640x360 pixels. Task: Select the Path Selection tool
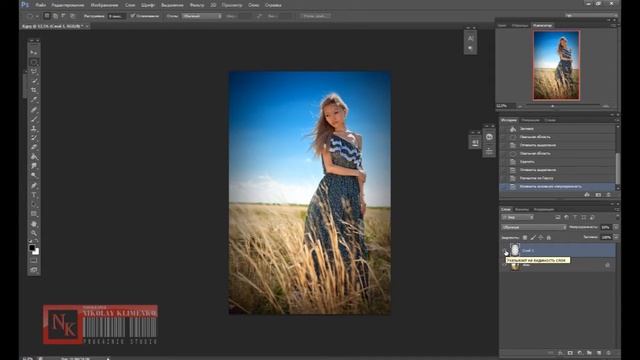coord(34,204)
